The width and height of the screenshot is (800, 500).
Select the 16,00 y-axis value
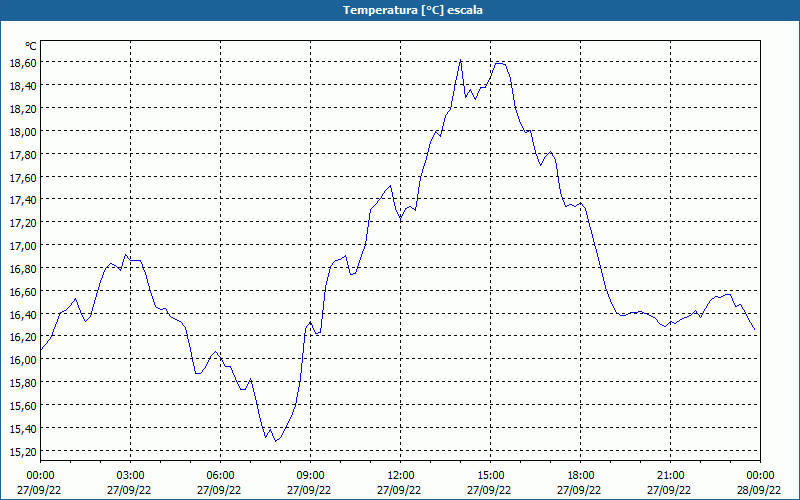23,360
